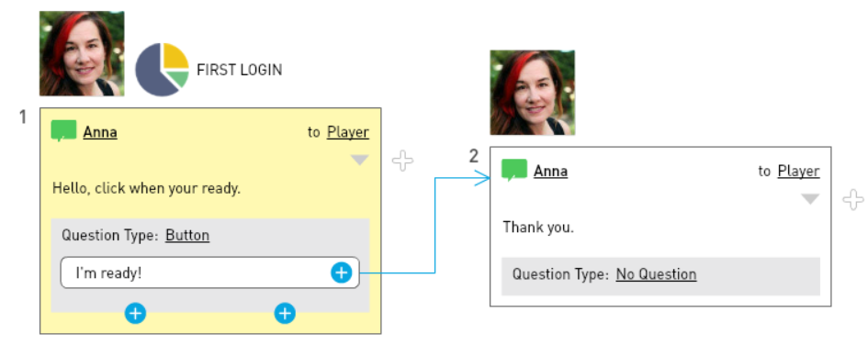868x356 pixels.
Task: Click the I'm ready! answer field
Action: click(x=209, y=273)
